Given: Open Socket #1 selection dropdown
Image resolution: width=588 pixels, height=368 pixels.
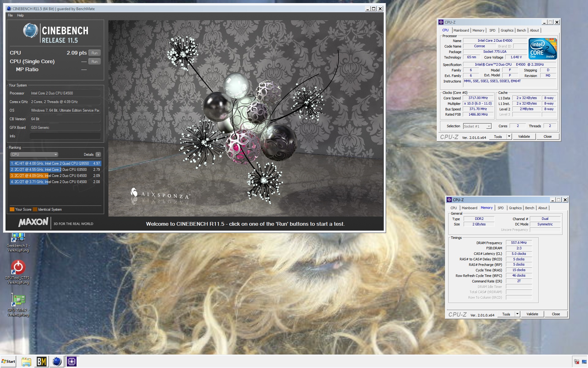Looking at the screenshot, I should (477, 126).
